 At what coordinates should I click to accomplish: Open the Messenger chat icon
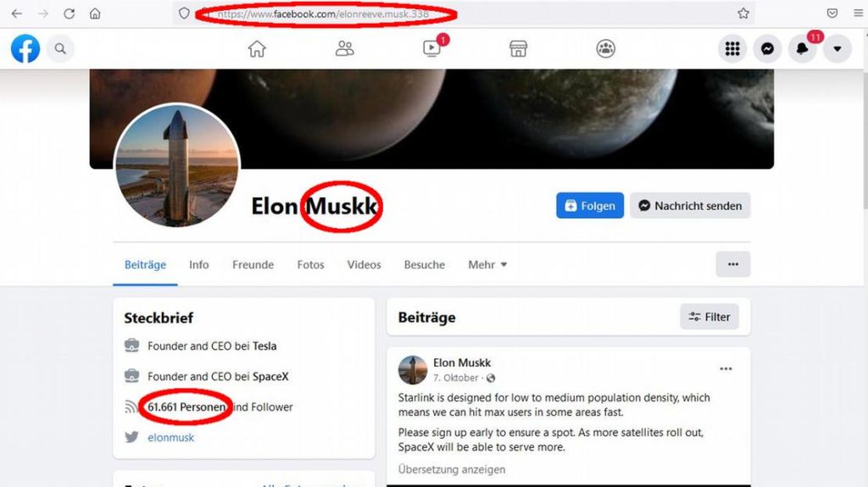[x=767, y=49]
